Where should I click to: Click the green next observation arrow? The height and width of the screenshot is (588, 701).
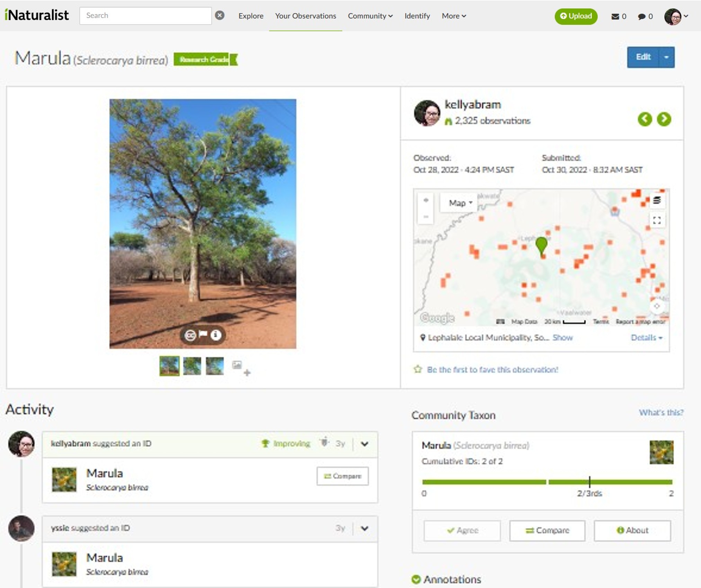click(x=664, y=119)
